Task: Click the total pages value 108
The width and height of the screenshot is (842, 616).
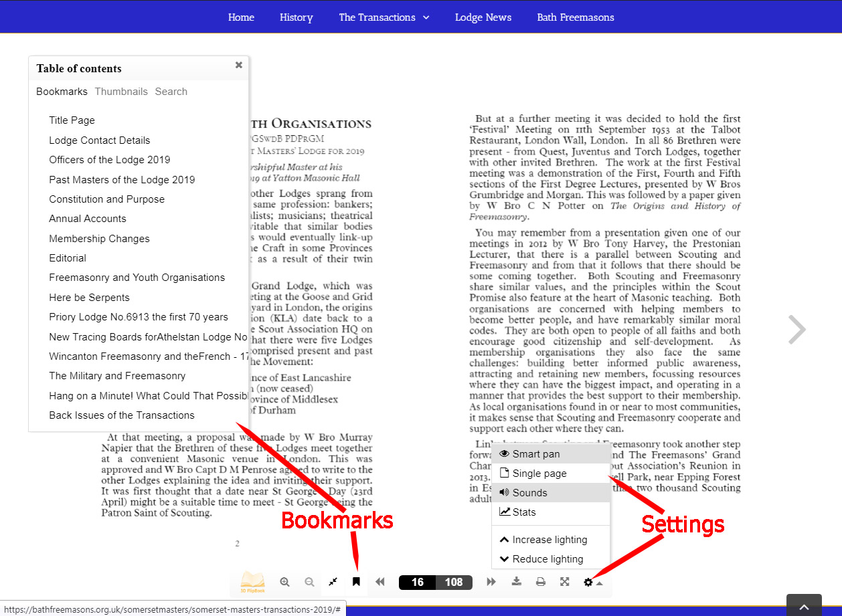Action: [x=454, y=582]
